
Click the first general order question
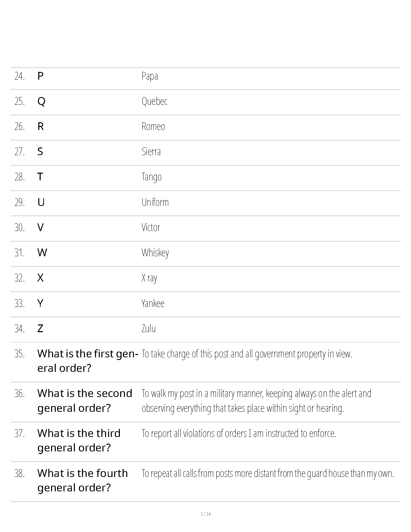click(87, 361)
